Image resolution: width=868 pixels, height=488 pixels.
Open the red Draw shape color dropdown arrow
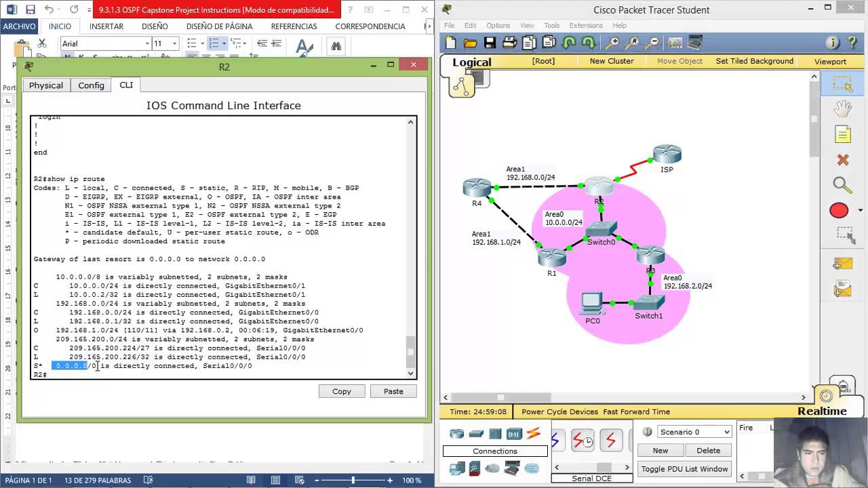point(861,211)
